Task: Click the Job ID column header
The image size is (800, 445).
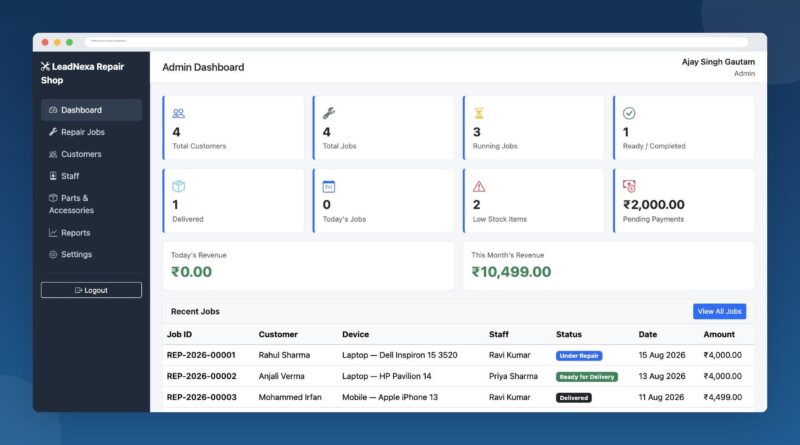Action: [x=180, y=334]
